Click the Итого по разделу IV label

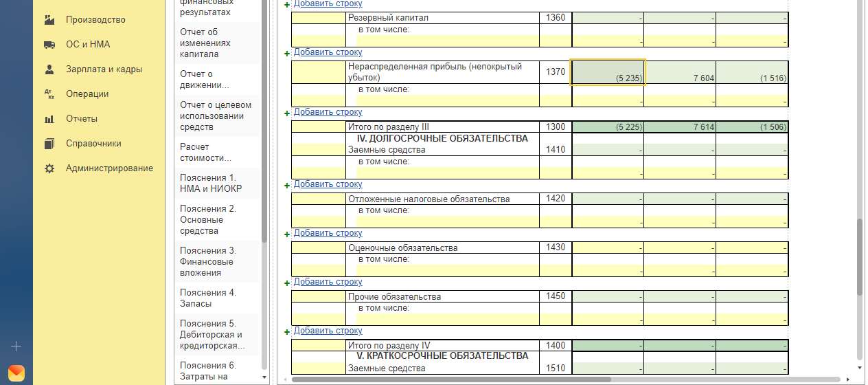389,346
